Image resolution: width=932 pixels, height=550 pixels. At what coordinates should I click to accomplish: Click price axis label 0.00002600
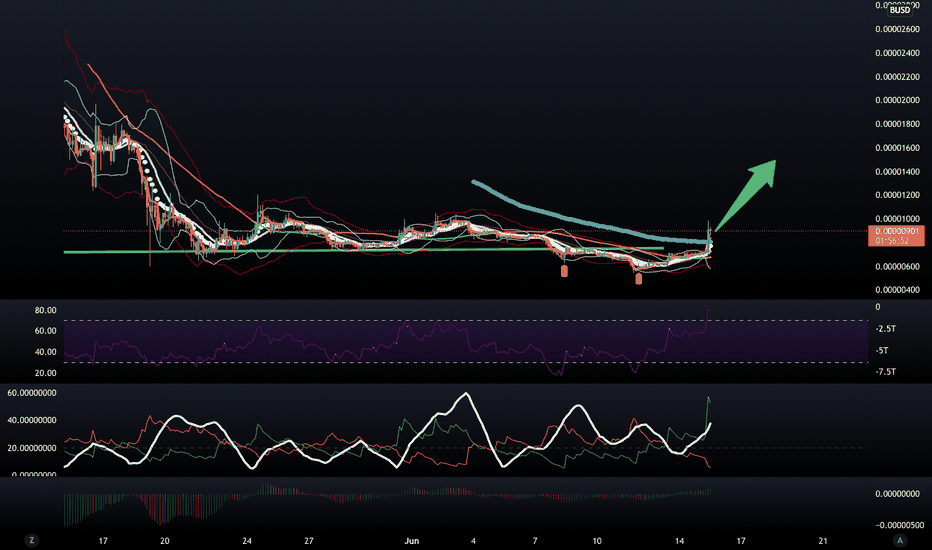(x=898, y=29)
